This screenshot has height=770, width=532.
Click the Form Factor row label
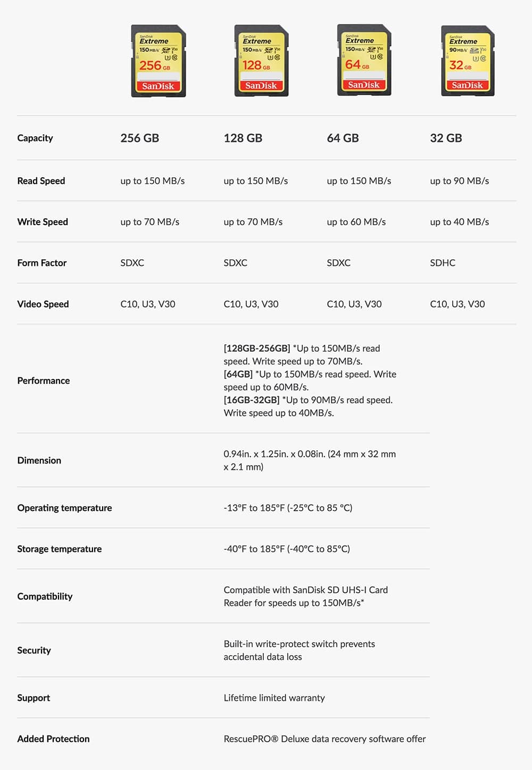click(x=42, y=263)
